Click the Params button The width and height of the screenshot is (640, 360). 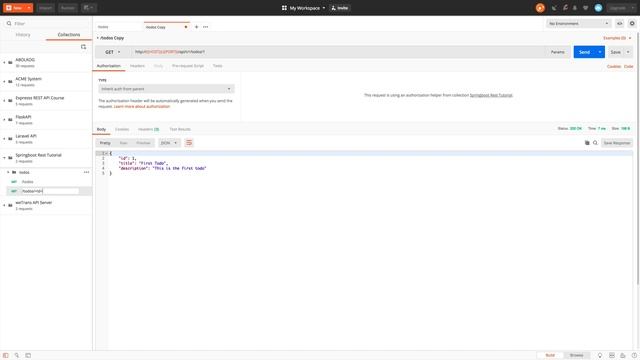tap(558, 52)
